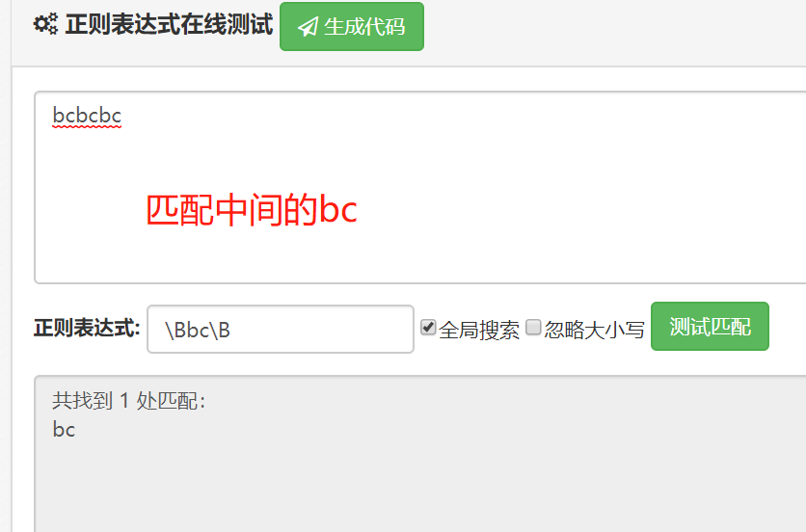This screenshot has width=806, height=532.
Task: Enable the 忽略大小写 checkbox
Action: (x=533, y=327)
